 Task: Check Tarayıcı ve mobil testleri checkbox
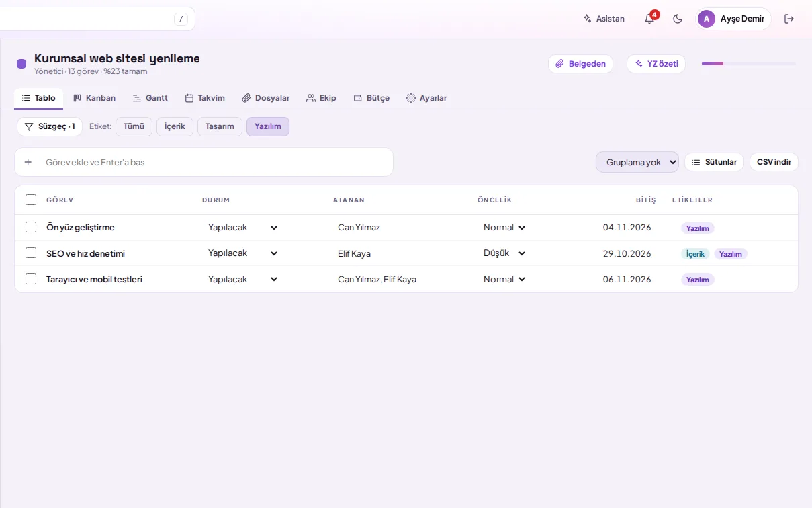31,279
